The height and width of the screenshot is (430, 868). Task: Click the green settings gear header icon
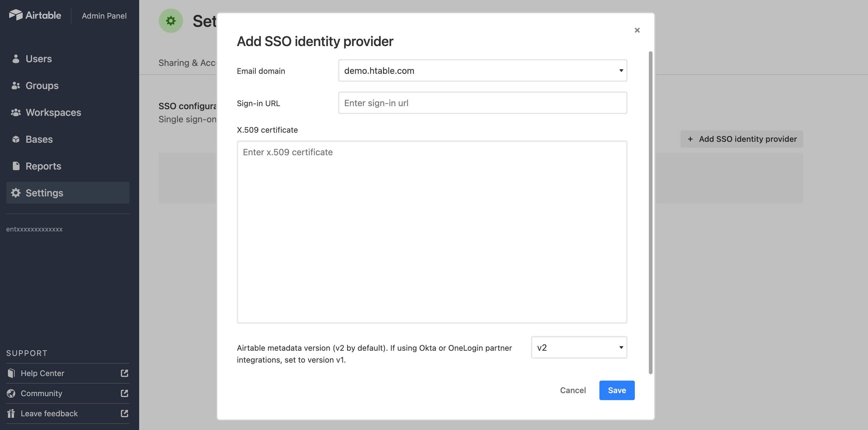pyautogui.click(x=171, y=20)
